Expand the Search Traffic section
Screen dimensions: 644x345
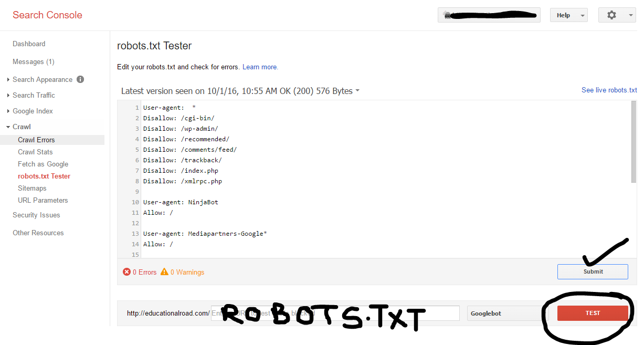pyautogui.click(x=8, y=96)
